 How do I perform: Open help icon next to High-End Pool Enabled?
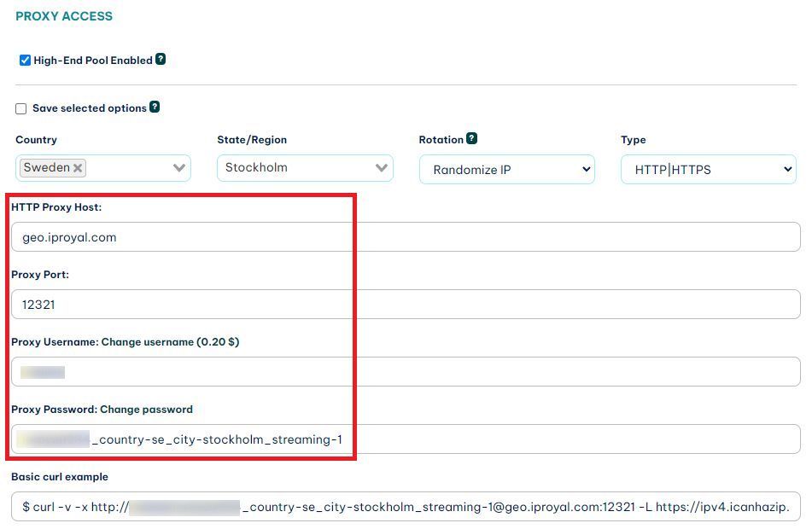click(161, 59)
